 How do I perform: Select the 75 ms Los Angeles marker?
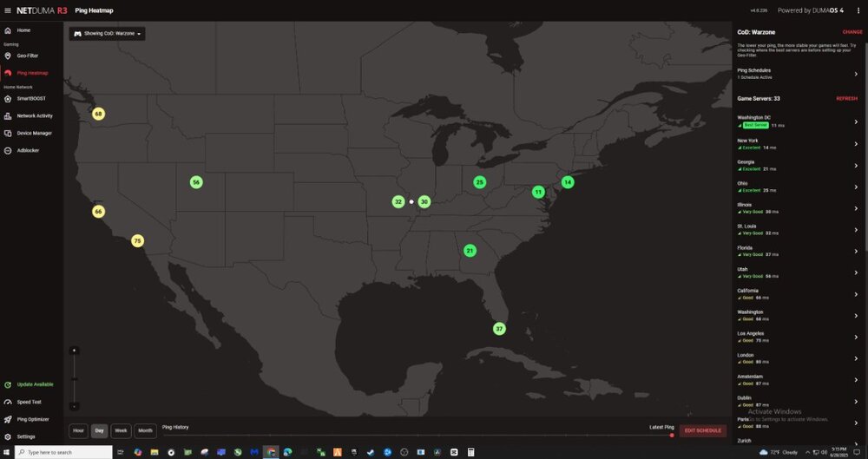pos(137,241)
